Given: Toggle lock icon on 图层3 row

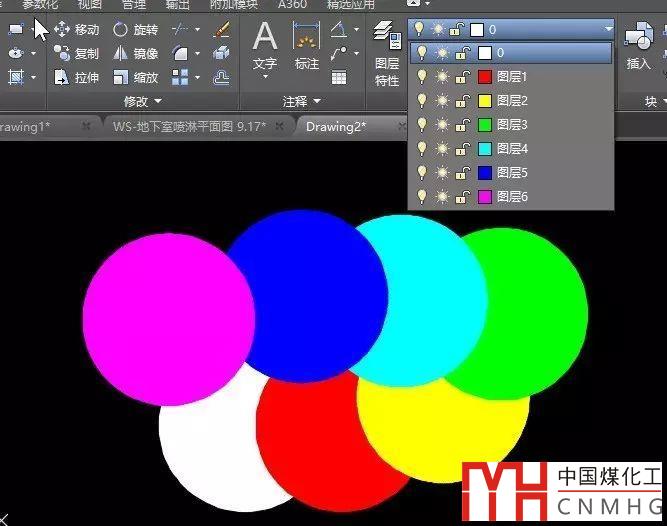Looking at the screenshot, I should coord(463,125).
